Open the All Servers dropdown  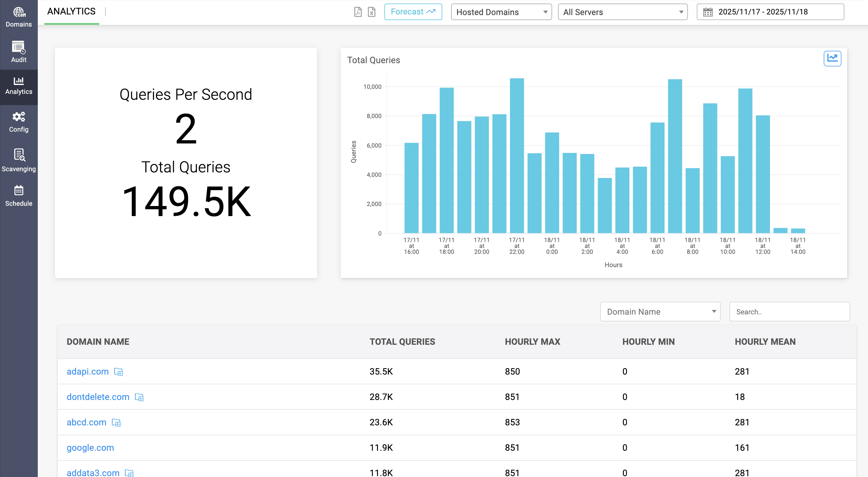tap(622, 12)
